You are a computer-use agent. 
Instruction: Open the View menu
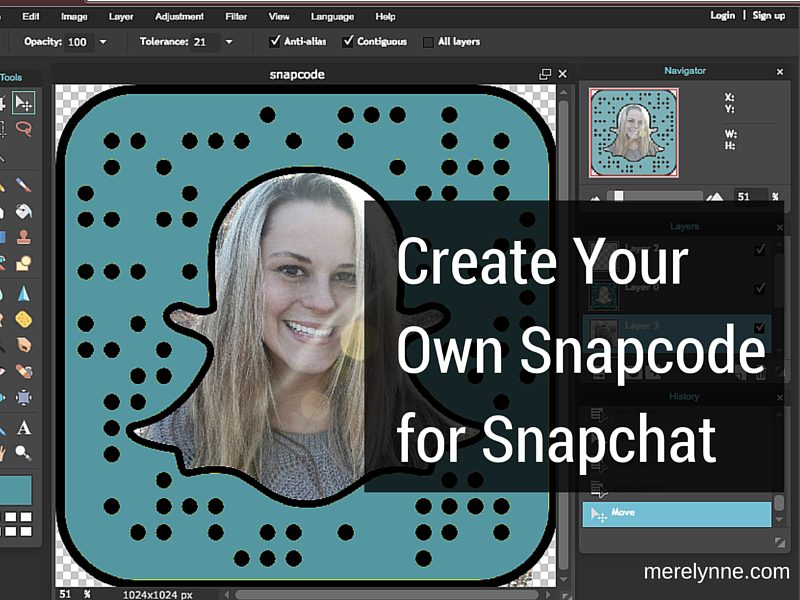point(279,16)
